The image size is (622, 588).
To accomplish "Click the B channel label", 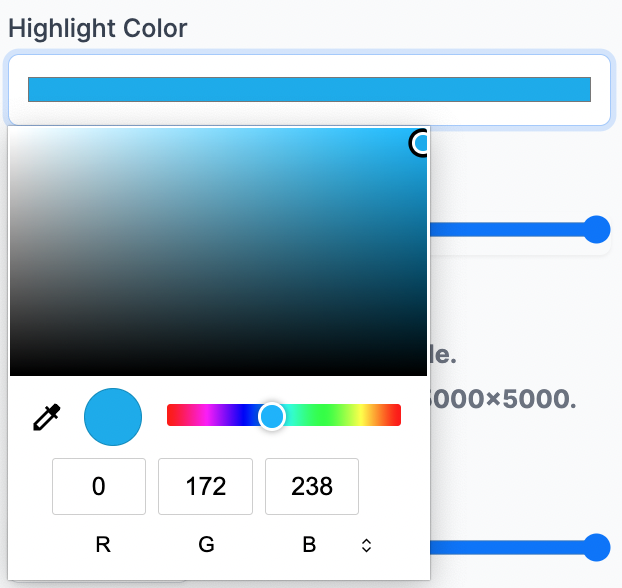I will 309,544.
